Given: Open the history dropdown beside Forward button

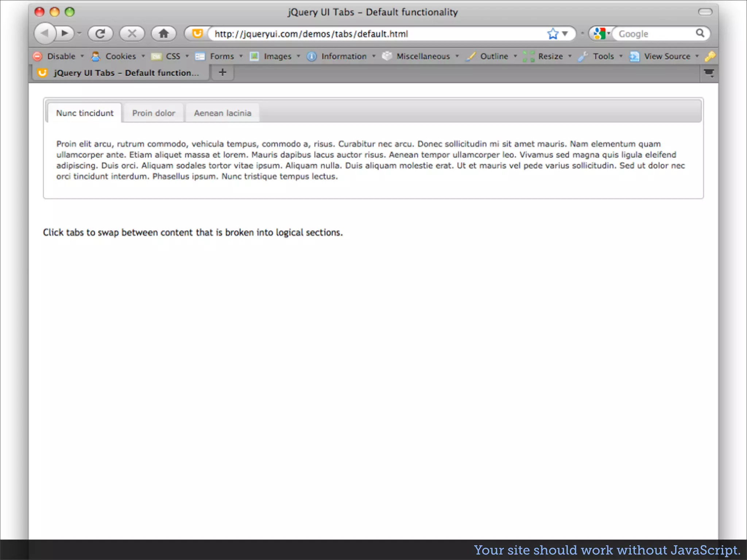Looking at the screenshot, I should point(79,34).
